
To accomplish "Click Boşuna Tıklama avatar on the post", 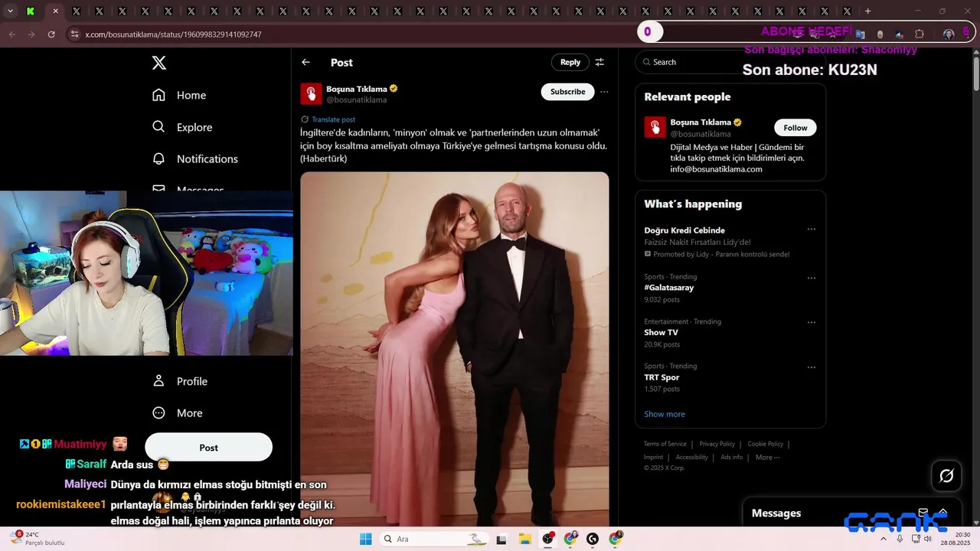I will [x=311, y=93].
